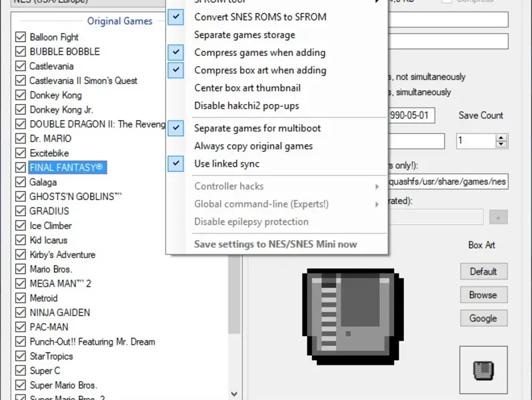Toggle the Galaga checkbox

[21, 182]
